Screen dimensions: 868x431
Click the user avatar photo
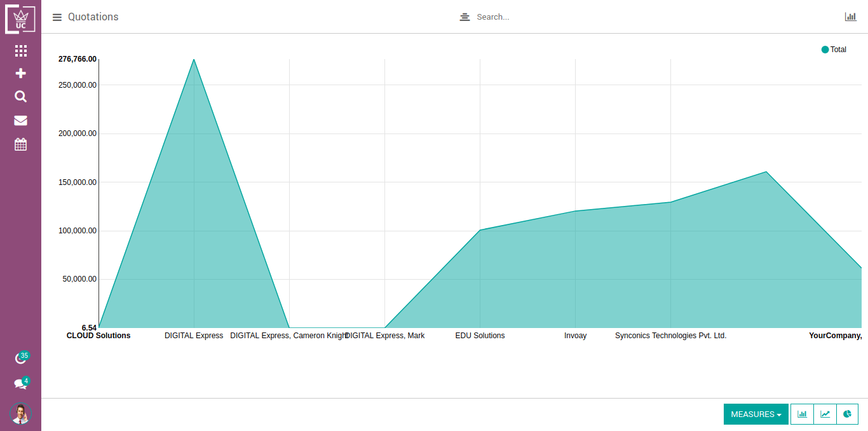click(20, 414)
